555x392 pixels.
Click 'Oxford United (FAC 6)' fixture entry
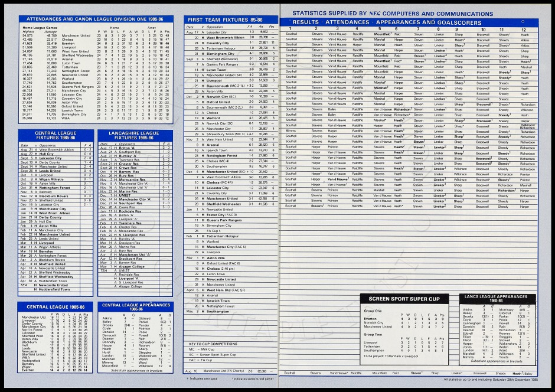coord(224,263)
